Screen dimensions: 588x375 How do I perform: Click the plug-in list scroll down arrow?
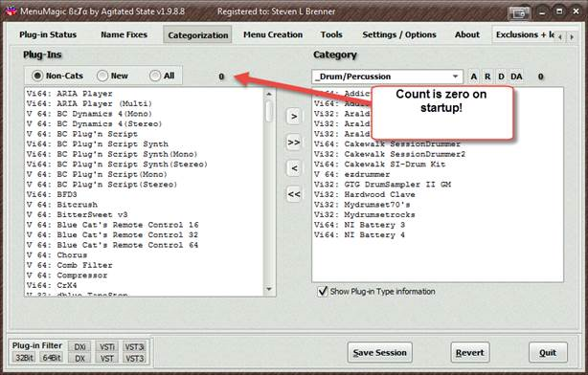[x=269, y=289]
